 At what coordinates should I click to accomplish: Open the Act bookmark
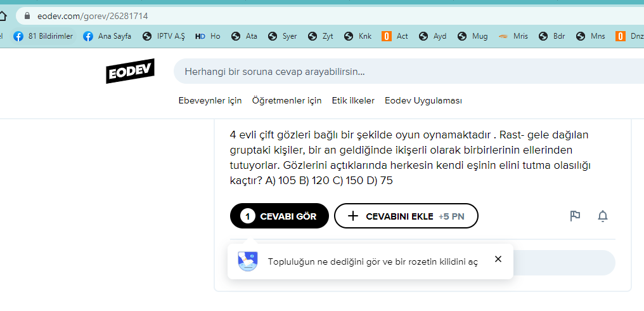coord(396,36)
